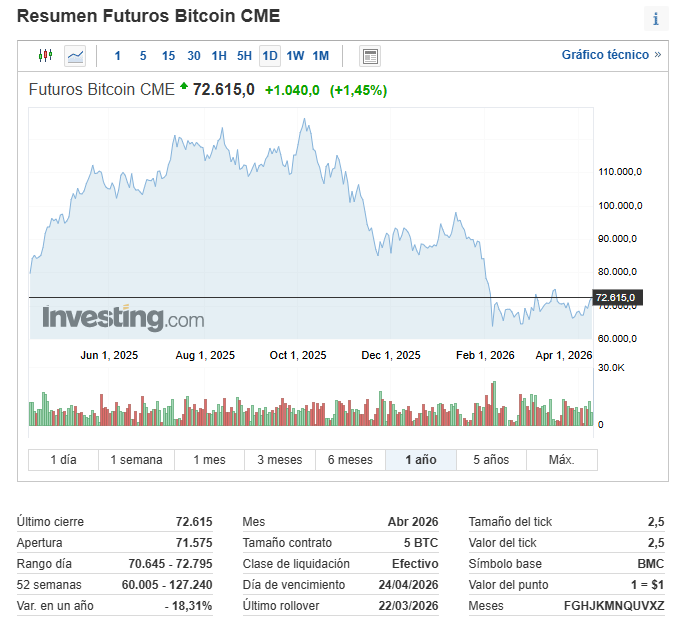The width and height of the screenshot is (677, 632).
Task: Click the Día de vencimiento date 24/04/2026
Action: (x=408, y=585)
